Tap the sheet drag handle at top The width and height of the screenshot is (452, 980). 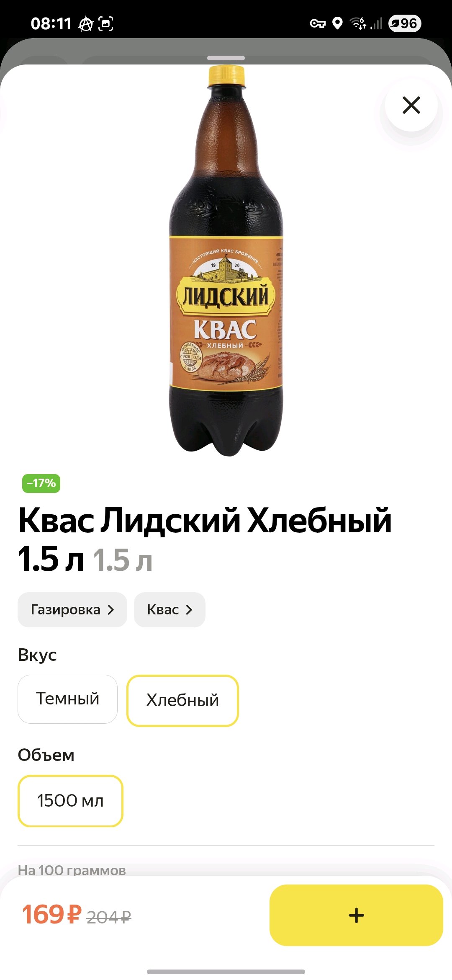click(226, 58)
